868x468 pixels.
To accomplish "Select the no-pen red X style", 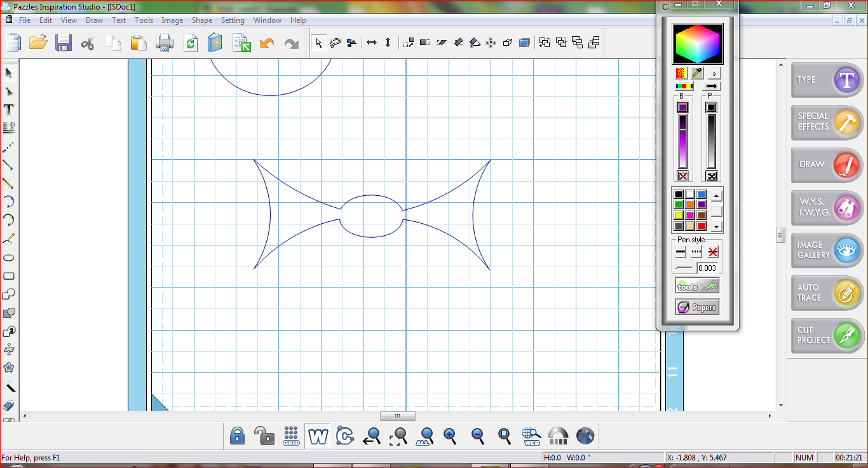I will tap(713, 252).
